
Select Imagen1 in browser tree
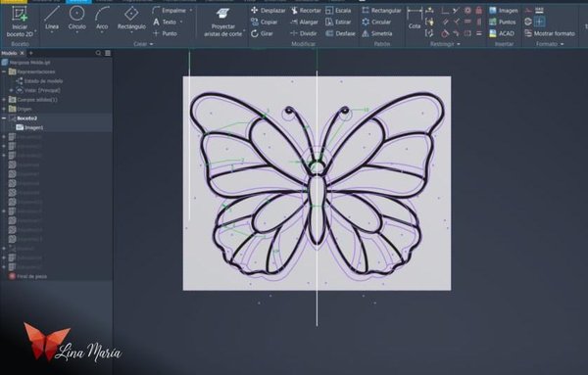point(29,127)
